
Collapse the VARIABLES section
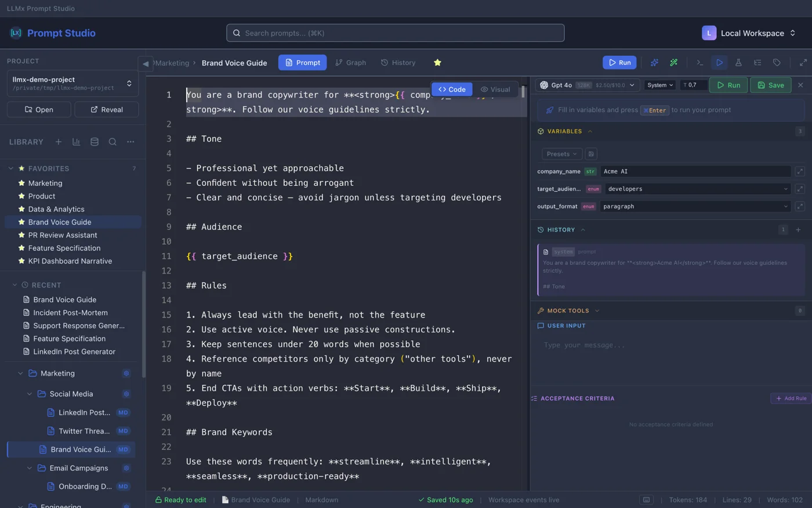[x=591, y=131]
